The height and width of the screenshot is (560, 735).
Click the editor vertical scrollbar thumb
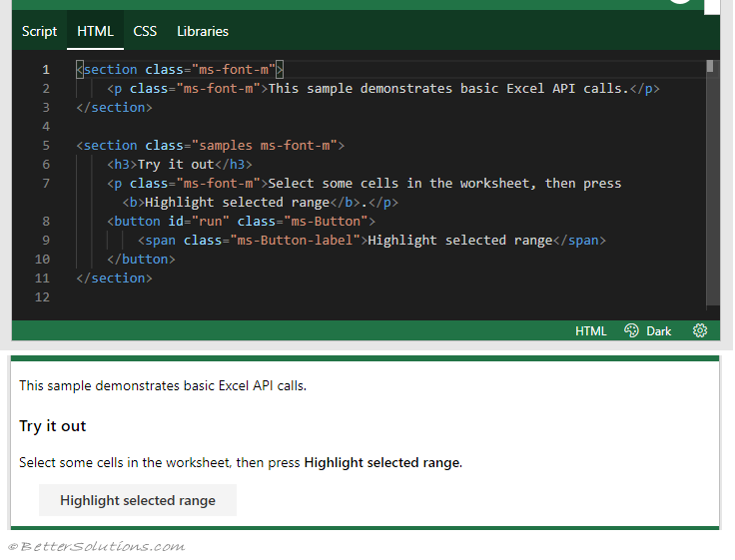coord(710,67)
